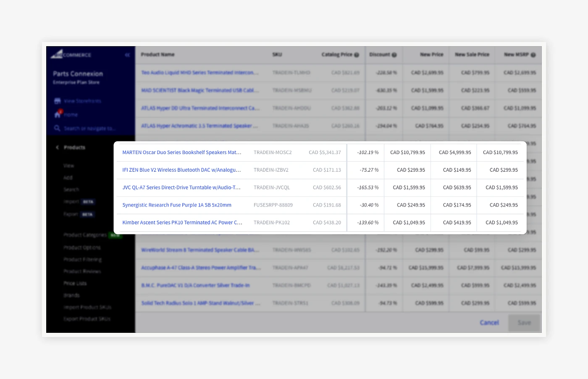Click the Catalog Price help icon
Image resolution: width=588 pixels, height=379 pixels.
pyautogui.click(x=357, y=55)
